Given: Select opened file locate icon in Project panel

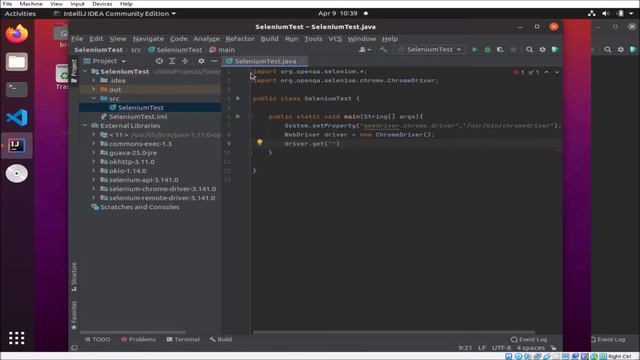Looking at the screenshot, I should pyautogui.click(x=159, y=61).
